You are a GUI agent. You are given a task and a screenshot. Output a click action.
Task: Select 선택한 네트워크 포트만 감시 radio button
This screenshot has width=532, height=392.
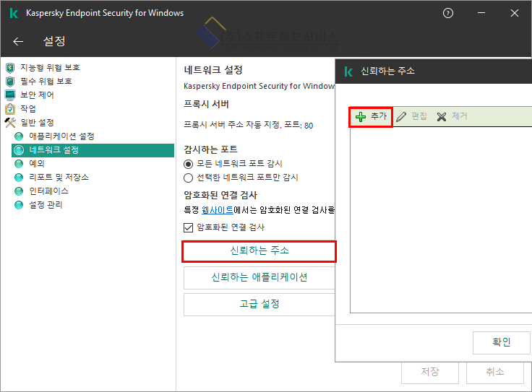(189, 178)
